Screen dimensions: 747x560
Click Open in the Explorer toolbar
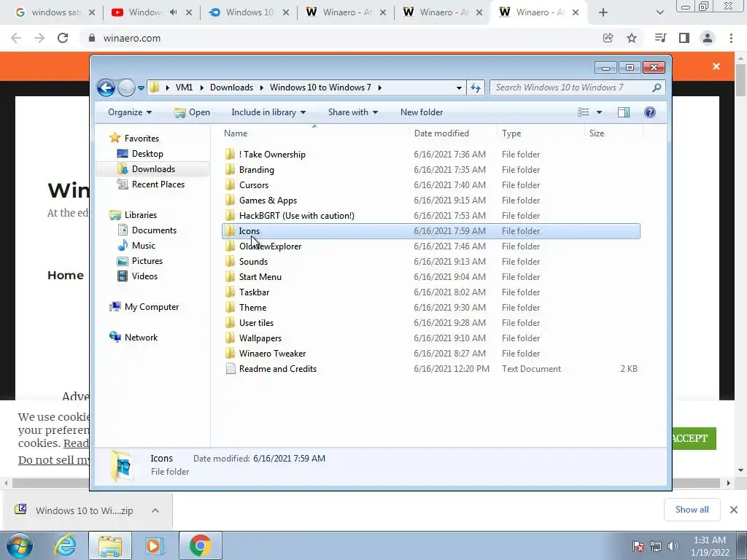(193, 112)
